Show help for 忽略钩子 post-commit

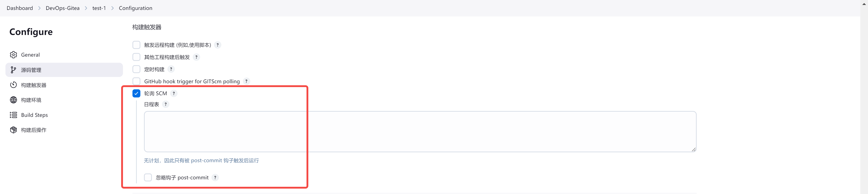pyautogui.click(x=215, y=178)
